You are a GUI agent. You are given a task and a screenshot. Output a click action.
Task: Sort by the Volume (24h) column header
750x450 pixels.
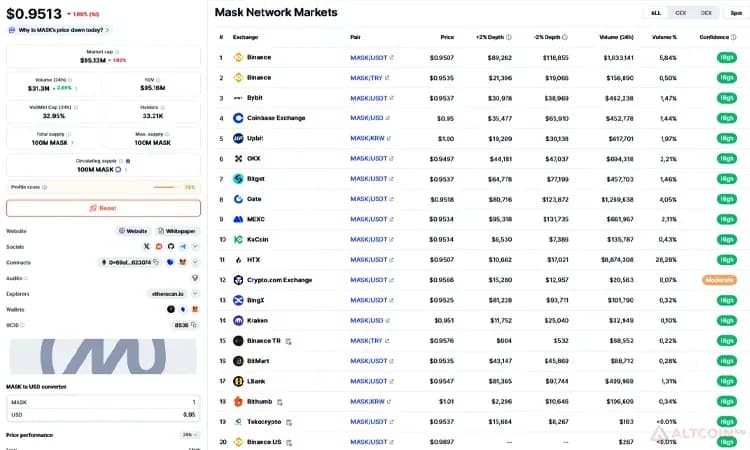tap(616, 37)
